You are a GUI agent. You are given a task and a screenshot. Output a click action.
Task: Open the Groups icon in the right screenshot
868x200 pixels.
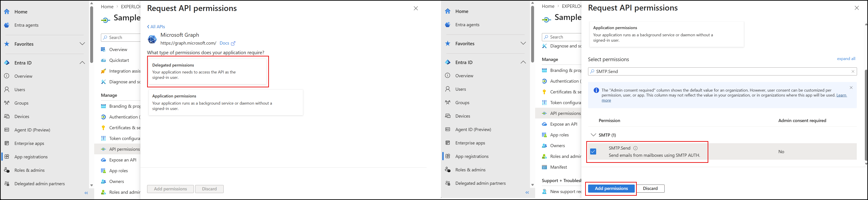447,103
